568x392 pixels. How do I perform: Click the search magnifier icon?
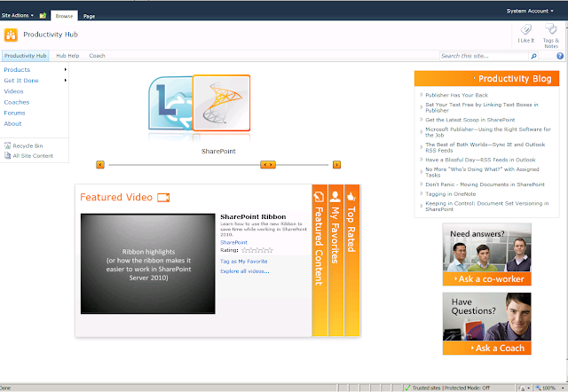coord(533,56)
